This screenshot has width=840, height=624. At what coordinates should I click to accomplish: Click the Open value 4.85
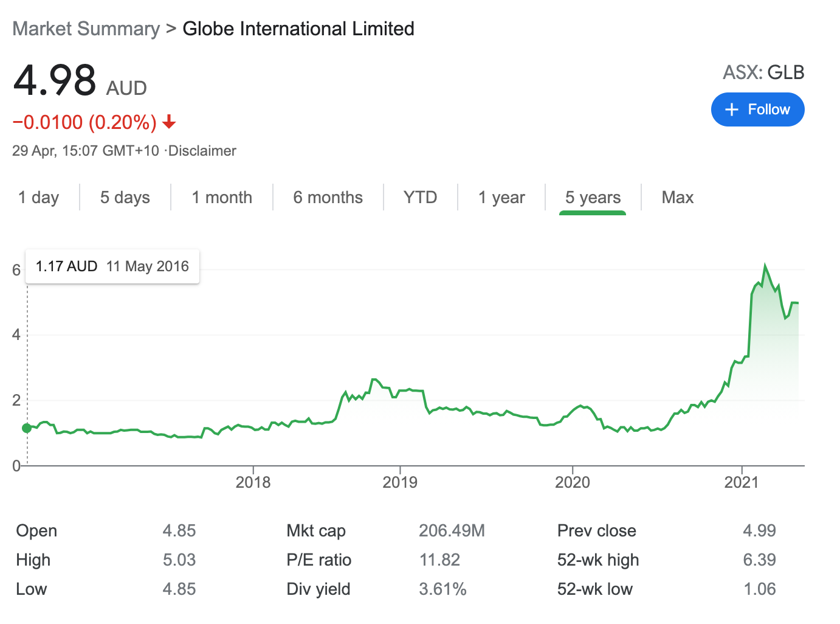click(179, 530)
